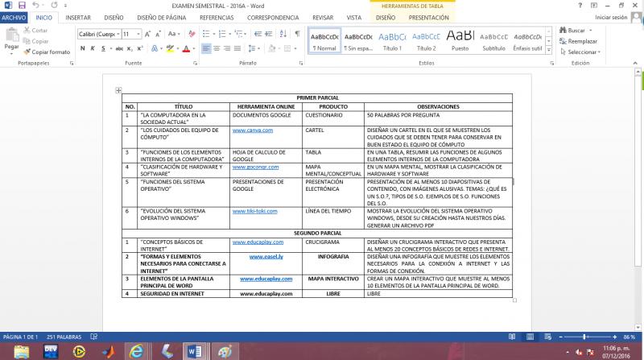Click Buscar find button
This screenshot has height=360, width=644.
click(x=572, y=31)
